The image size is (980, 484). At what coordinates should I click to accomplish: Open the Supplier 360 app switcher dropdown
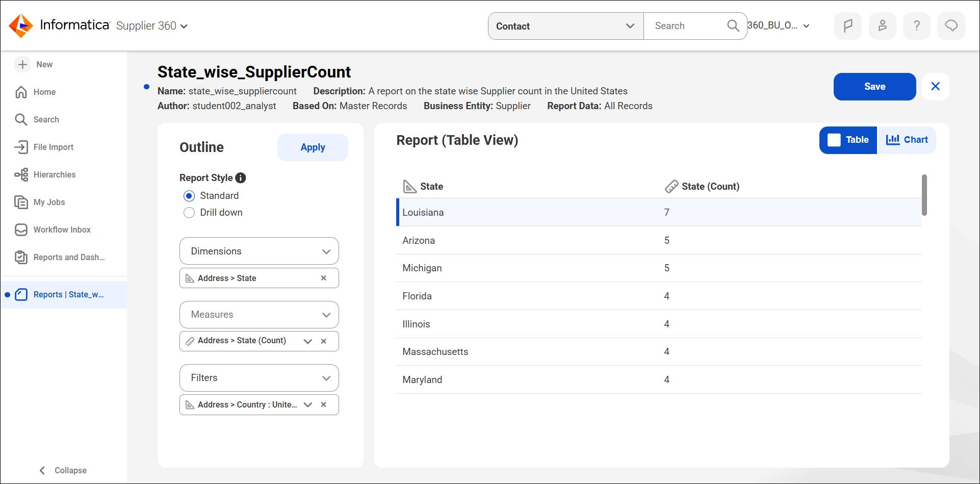click(151, 26)
